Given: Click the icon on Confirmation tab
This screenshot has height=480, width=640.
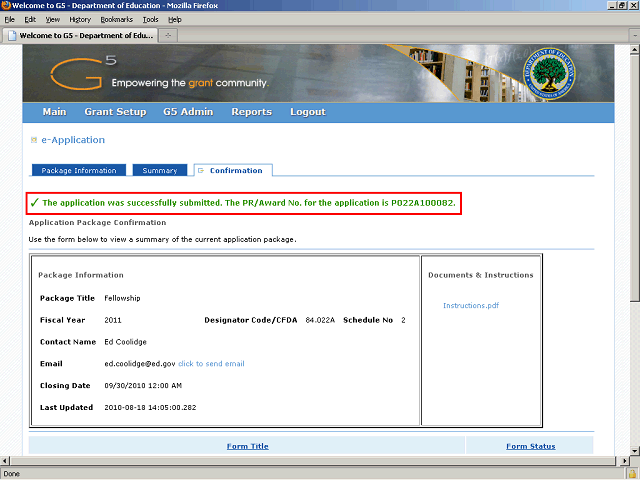Looking at the screenshot, I should [x=201, y=171].
